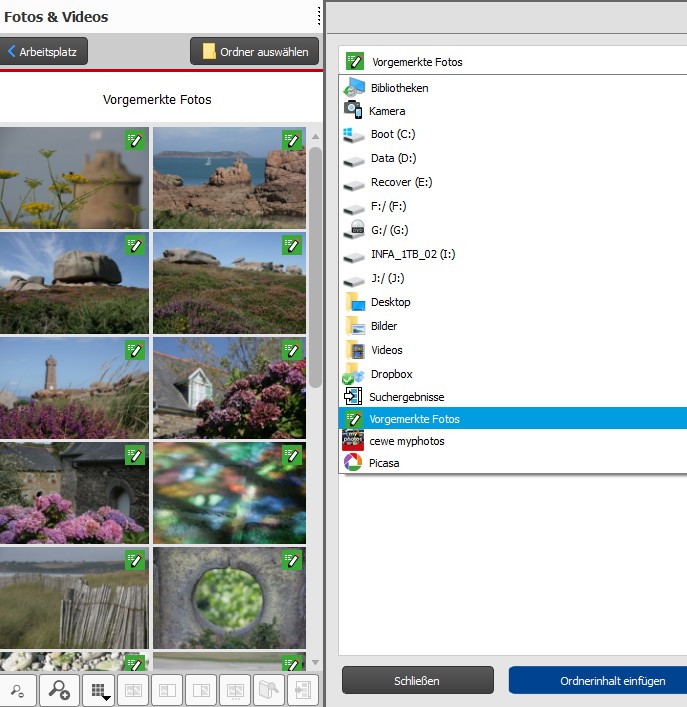
Task: Click the Picasa icon in list
Action: click(x=353, y=463)
